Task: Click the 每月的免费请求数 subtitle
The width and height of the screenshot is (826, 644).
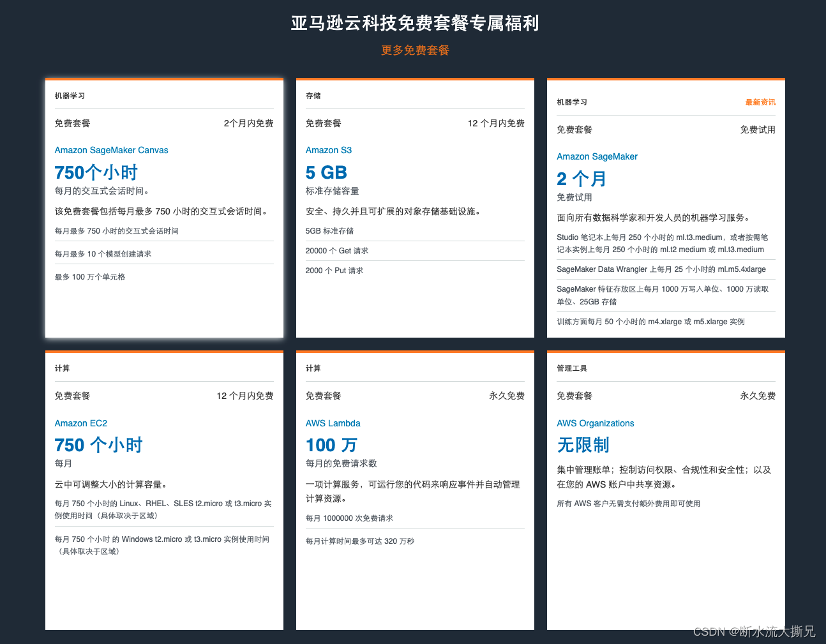Action: click(341, 463)
